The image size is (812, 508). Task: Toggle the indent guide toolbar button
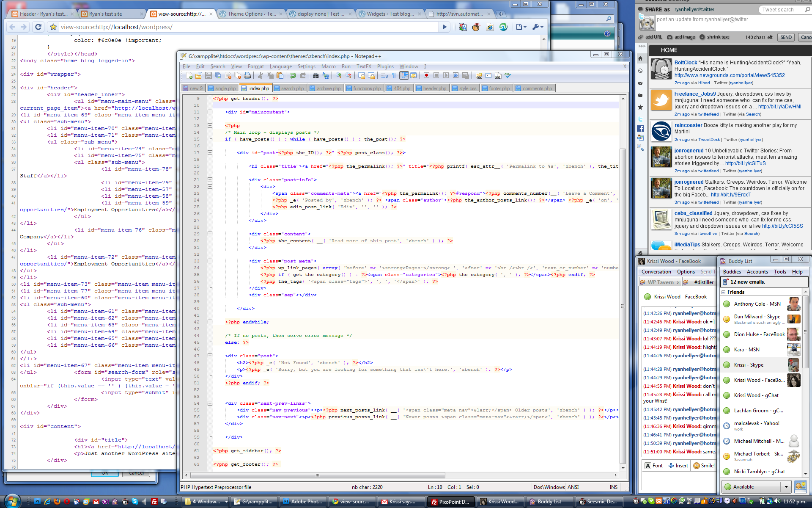pos(404,75)
